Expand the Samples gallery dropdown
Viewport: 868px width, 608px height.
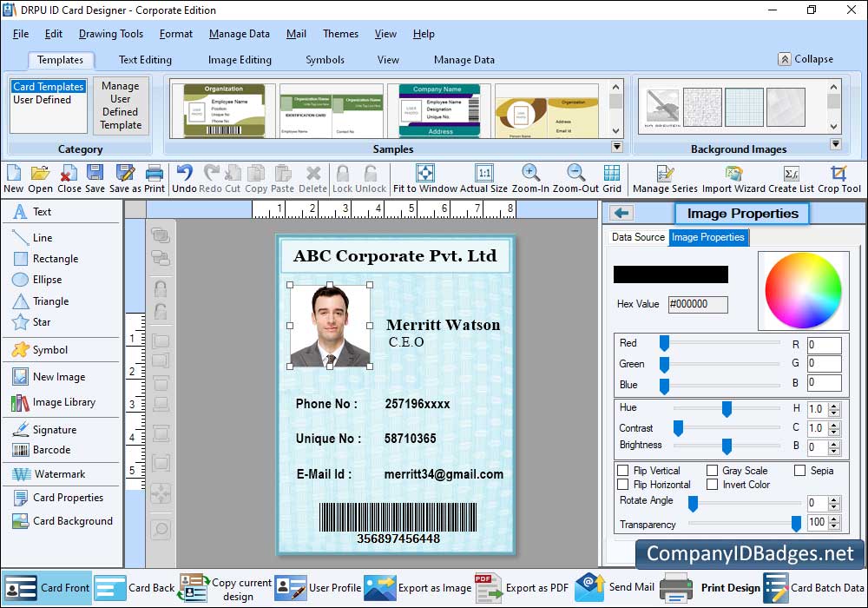(616, 147)
